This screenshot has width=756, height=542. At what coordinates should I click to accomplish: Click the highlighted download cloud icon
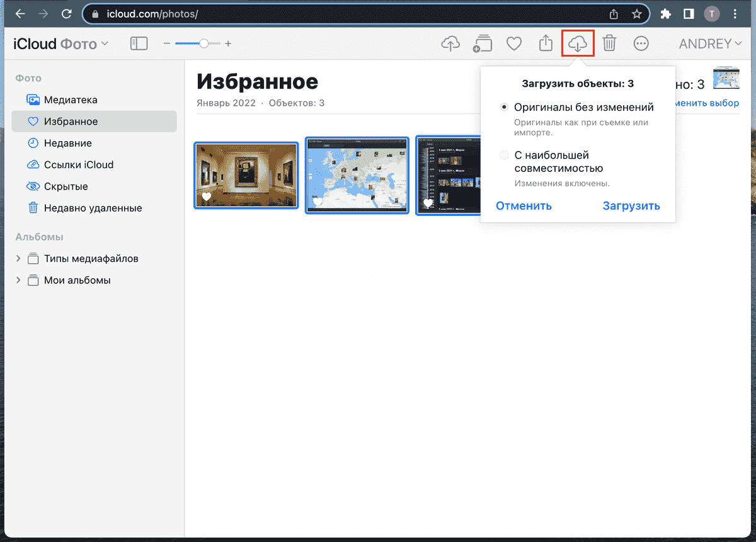pos(578,43)
